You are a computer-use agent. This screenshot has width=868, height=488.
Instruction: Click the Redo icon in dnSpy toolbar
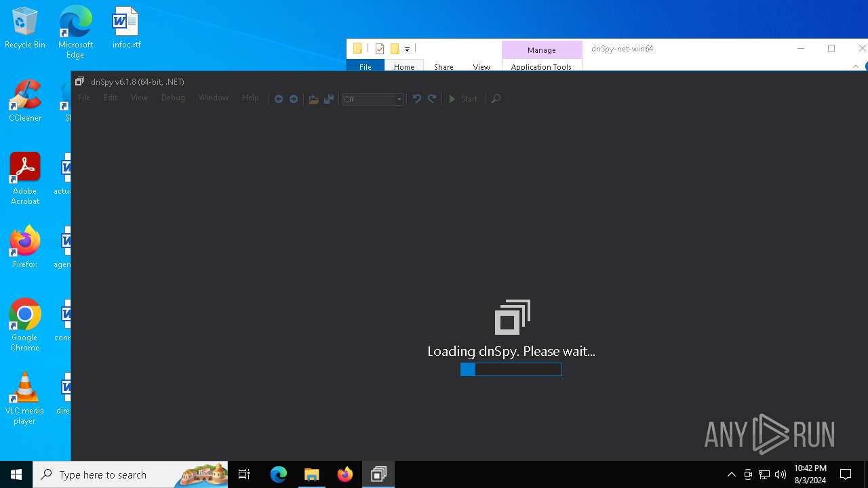[432, 99]
